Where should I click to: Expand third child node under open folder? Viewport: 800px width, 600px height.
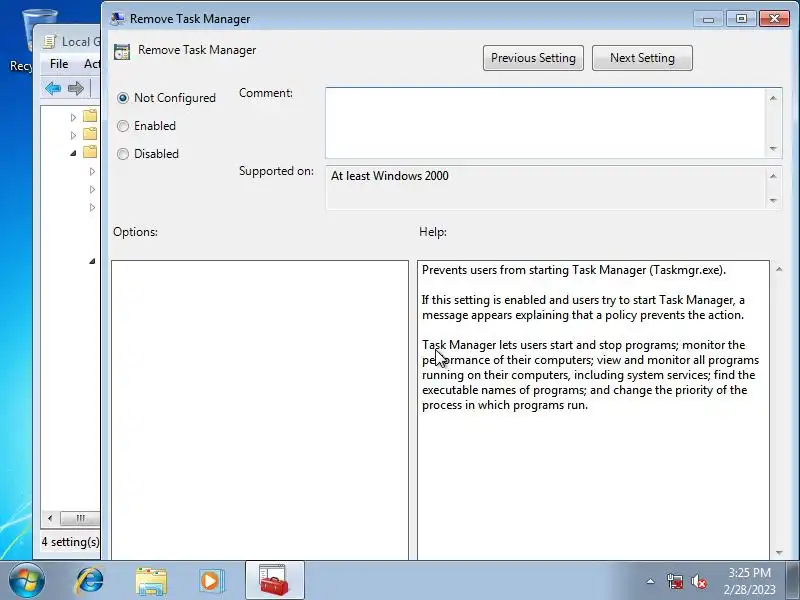click(92, 207)
